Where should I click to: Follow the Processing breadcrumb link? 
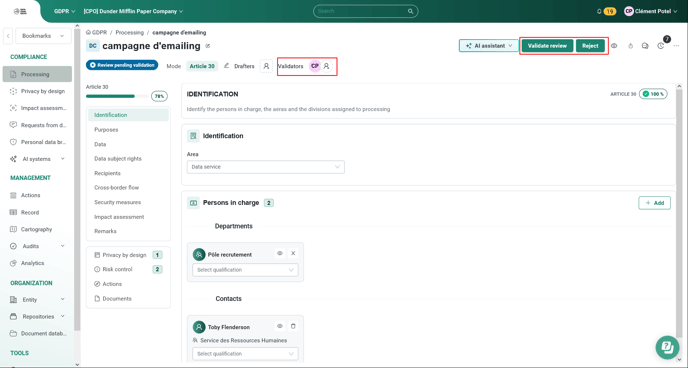tap(129, 32)
